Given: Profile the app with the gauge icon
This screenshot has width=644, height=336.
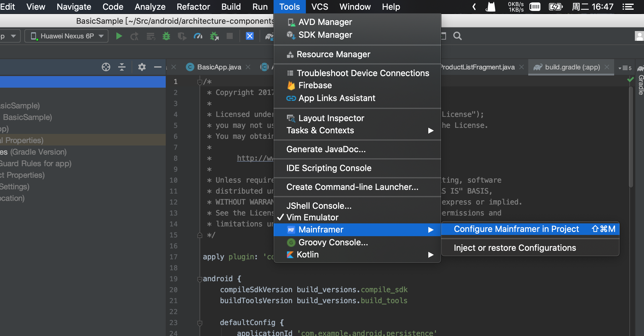Looking at the screenshot, I should tap(198, 36).
